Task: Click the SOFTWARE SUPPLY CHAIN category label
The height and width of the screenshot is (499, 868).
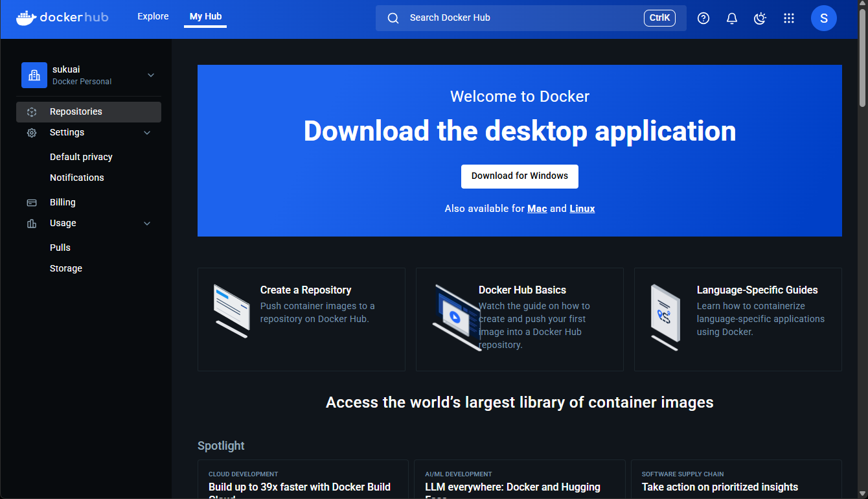Action: [683, 474]
